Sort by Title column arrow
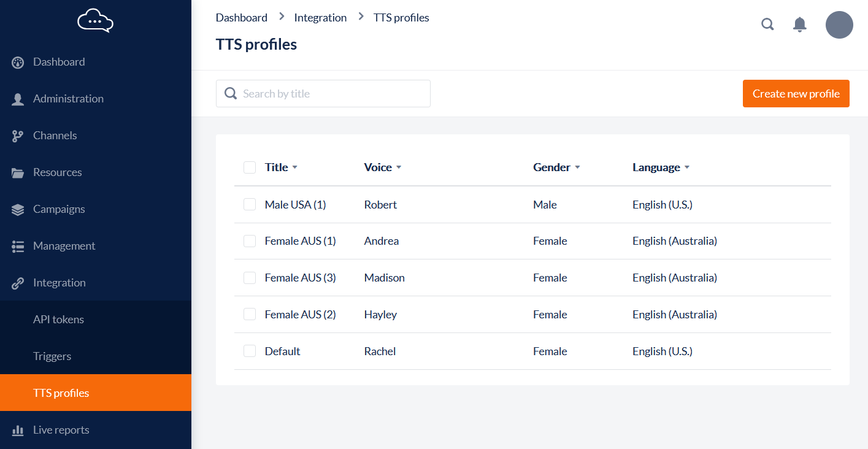The height and width of the screenshot is (449, 868). pyautogui.click(x=294, y=167)
